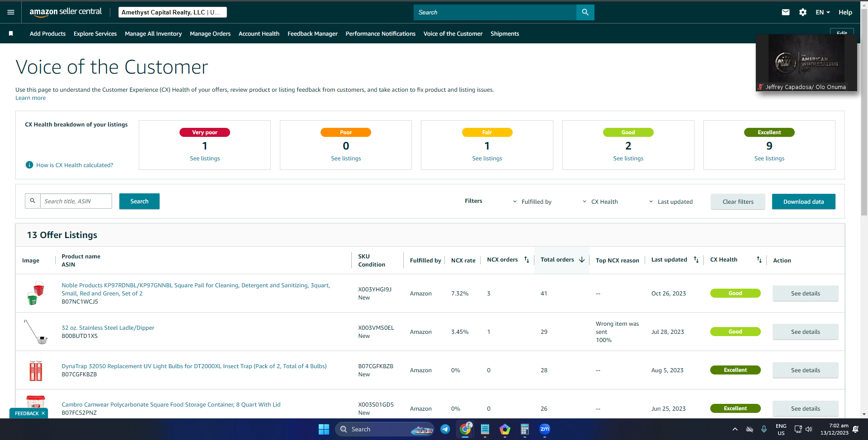Click the stainless steel ladle thumbnail

(x=36, y=332)
